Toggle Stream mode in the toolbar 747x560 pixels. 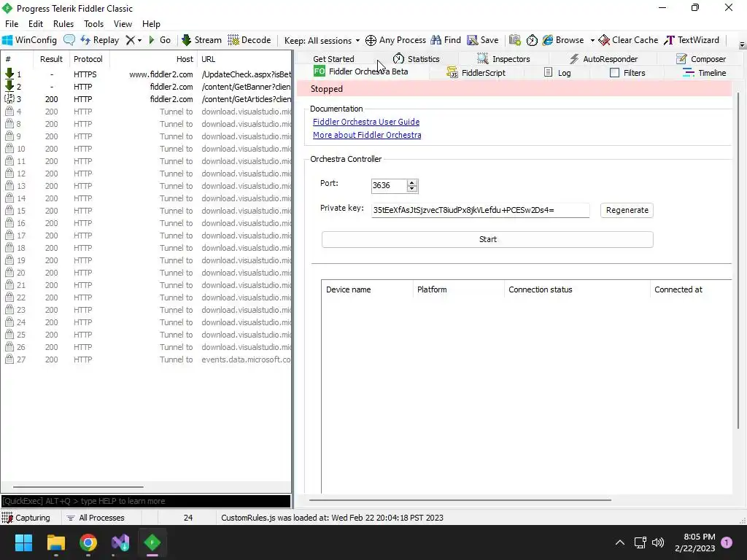tap(201, 40)
